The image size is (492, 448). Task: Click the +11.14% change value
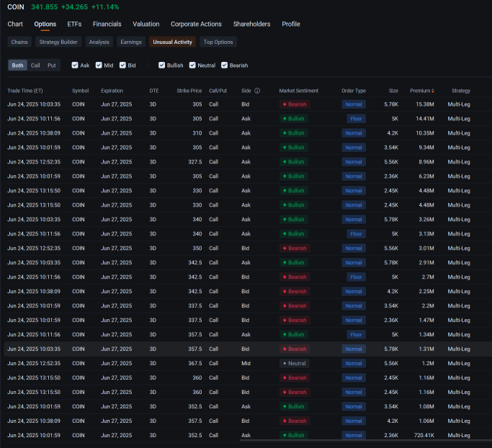coord(105,7)
